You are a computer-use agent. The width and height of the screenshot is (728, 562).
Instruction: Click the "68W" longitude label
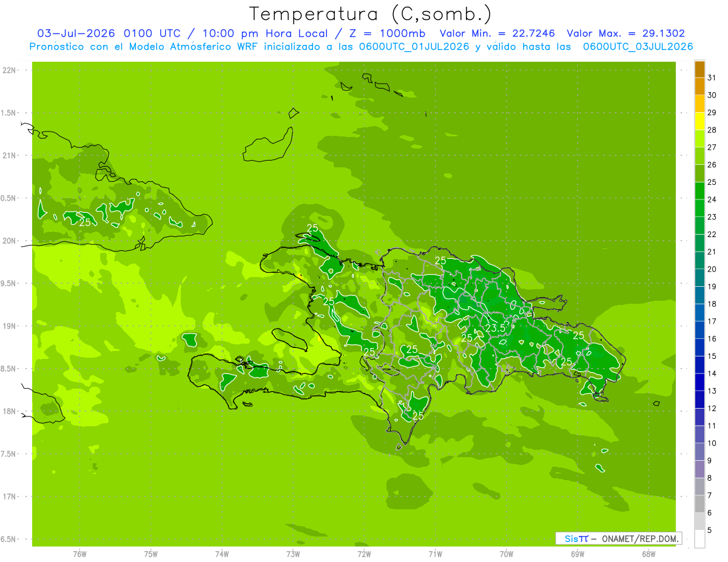click(x=649, y=554)
